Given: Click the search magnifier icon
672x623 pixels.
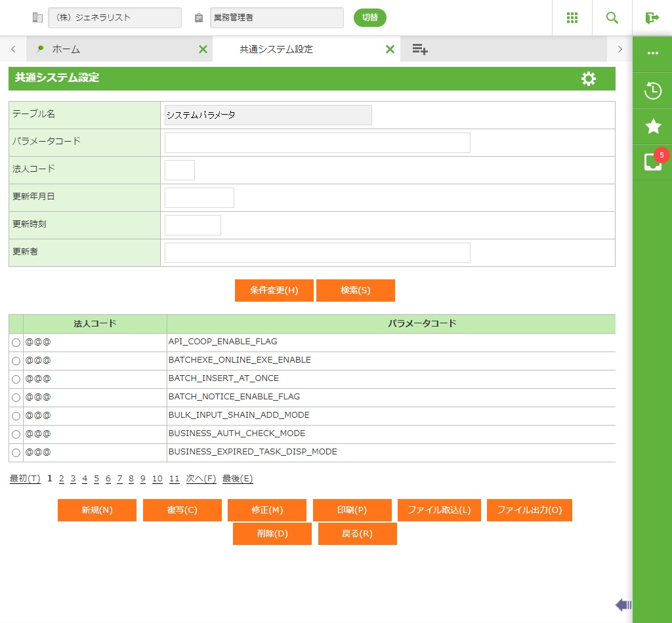Looking at the screenshot, I should [x=612, y=18].
